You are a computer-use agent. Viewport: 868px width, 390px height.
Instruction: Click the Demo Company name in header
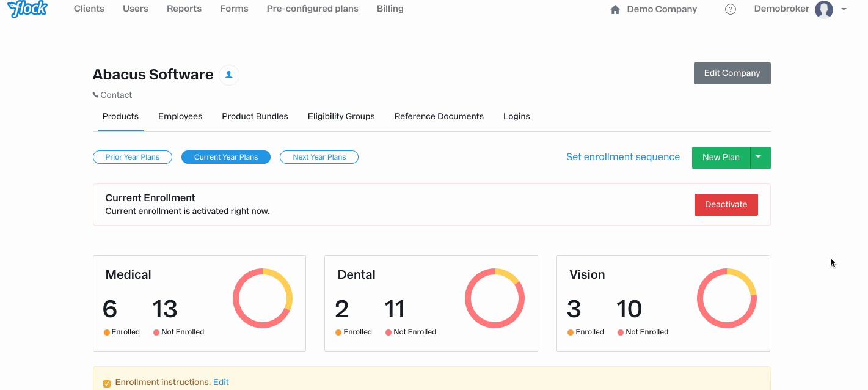(x=662, y=9)
